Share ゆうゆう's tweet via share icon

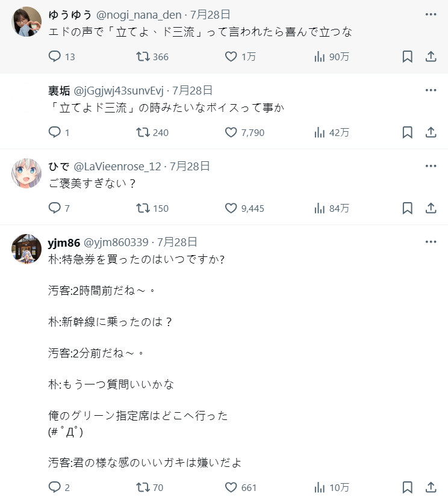[431, 57]
